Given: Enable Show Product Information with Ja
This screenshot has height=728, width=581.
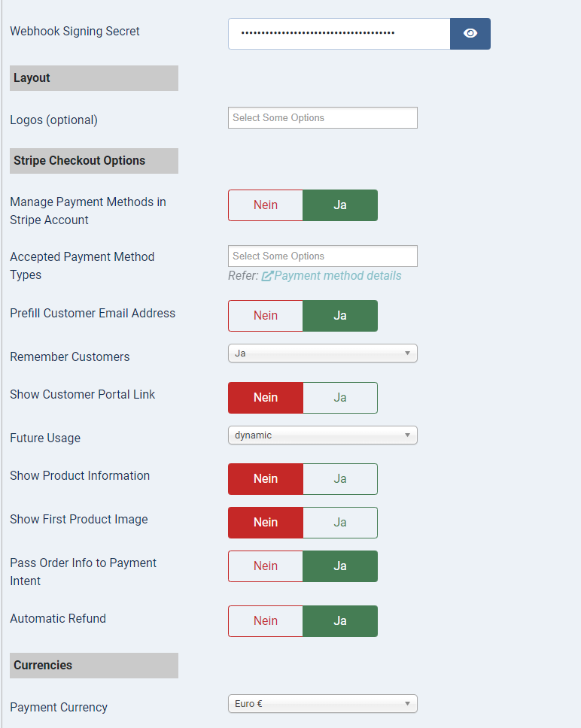Looking at the screenshot, I should pyautogui.click(x=340, y=479).
